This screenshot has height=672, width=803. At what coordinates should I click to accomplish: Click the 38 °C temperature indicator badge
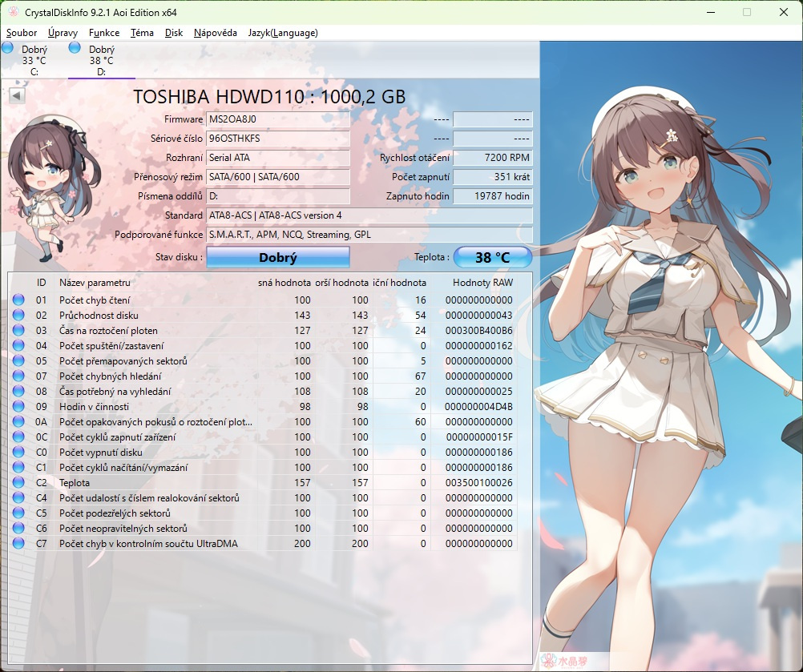click(492, 256)
